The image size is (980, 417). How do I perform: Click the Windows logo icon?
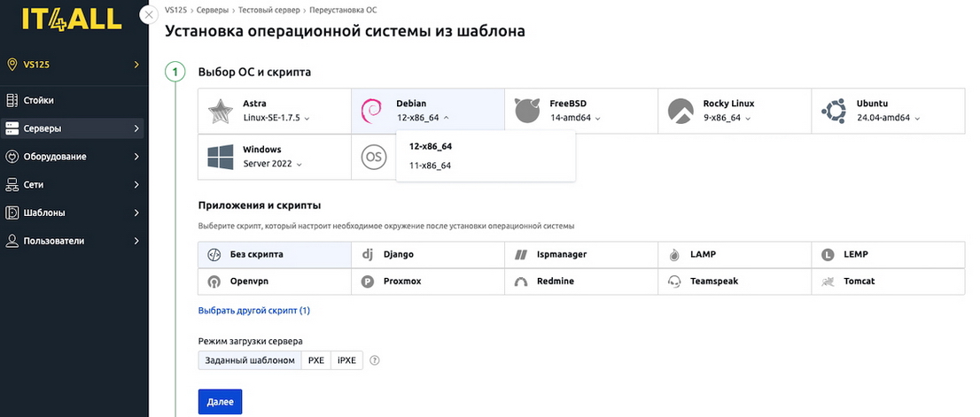220,157
